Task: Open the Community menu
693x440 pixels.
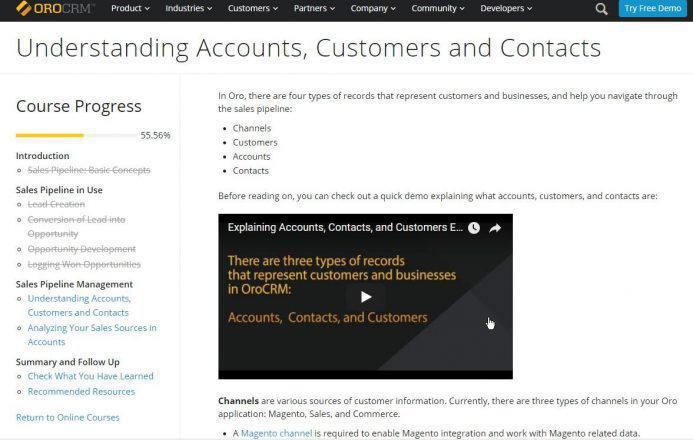Action: click(x=438, y=8)
